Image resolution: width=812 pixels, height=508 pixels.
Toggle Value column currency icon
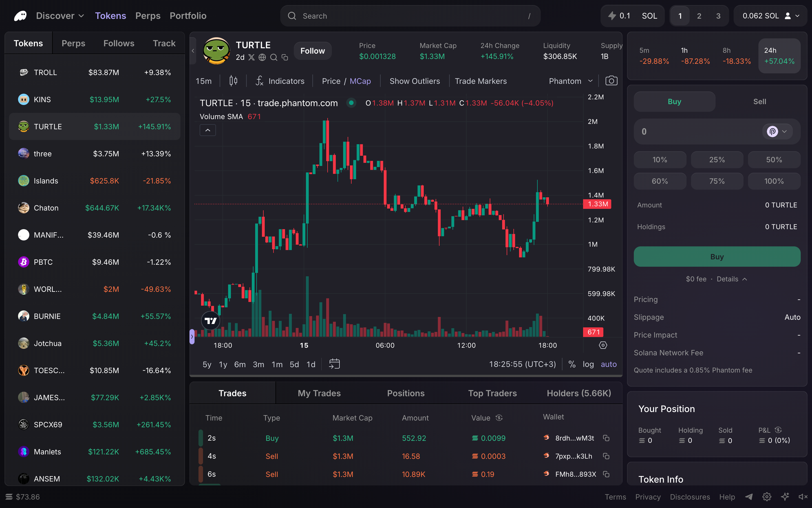499,418
